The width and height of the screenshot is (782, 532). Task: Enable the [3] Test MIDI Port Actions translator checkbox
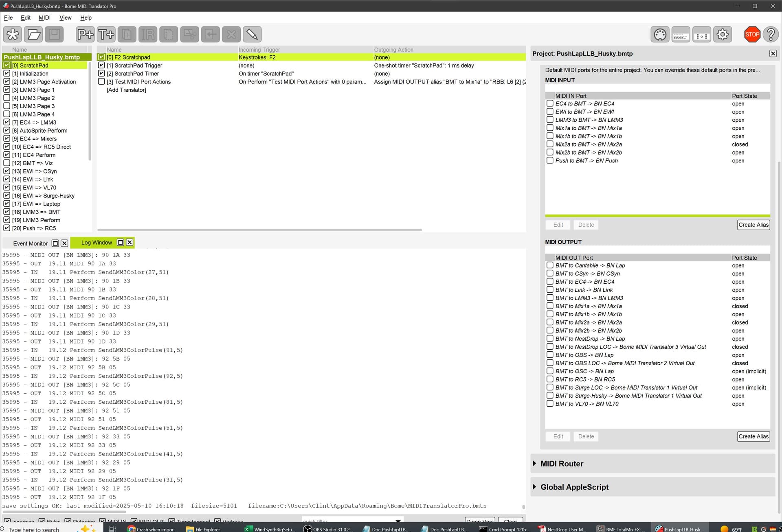pyautogui.click(x=101, y=81)
